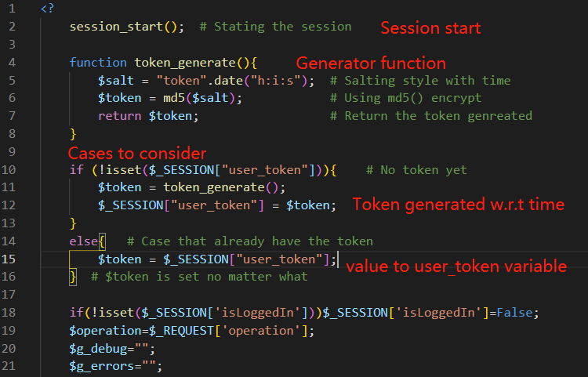The height and width of the screenshot is (377, 588).
Task: Click the False keyword on line 18
Action: click(514, 313)
